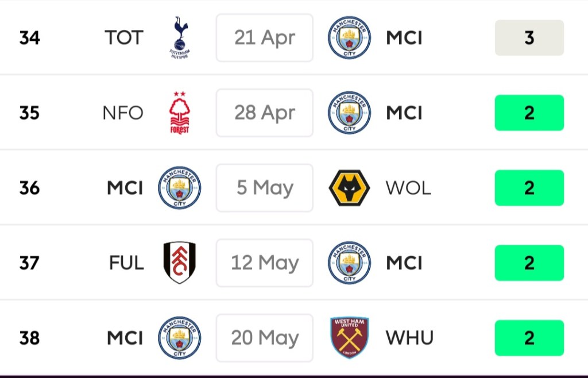Select the WOL team label
The width and height of the screenshot is (588, 378).
pyautogui.click(x=408, y=188)
